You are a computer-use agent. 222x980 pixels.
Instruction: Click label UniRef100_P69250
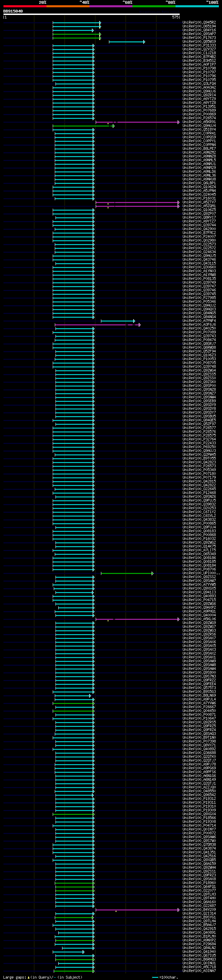(194, 447)
